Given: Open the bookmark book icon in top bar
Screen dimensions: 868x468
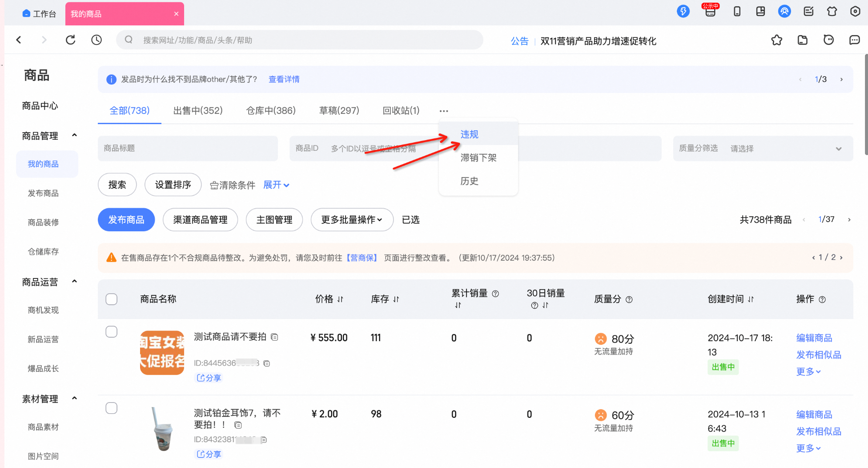Looking at the screenshot, I should pyautogui.click(x=760, y=12).
